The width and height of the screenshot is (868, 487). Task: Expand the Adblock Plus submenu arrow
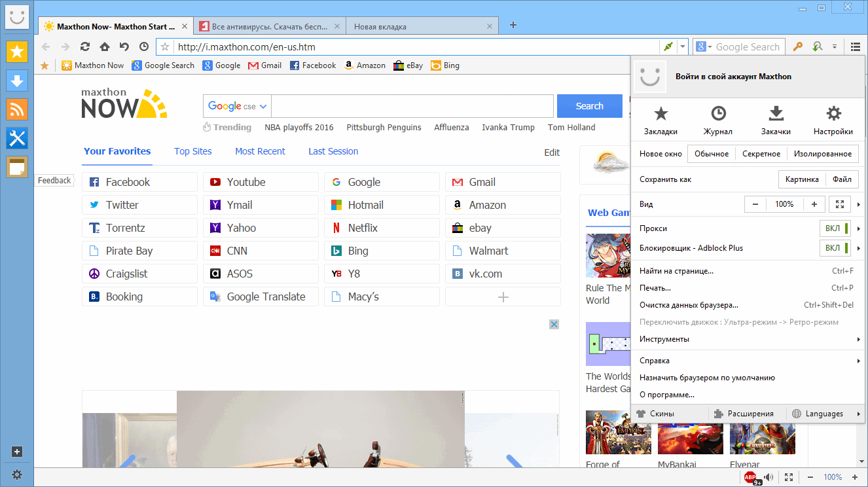858,248
